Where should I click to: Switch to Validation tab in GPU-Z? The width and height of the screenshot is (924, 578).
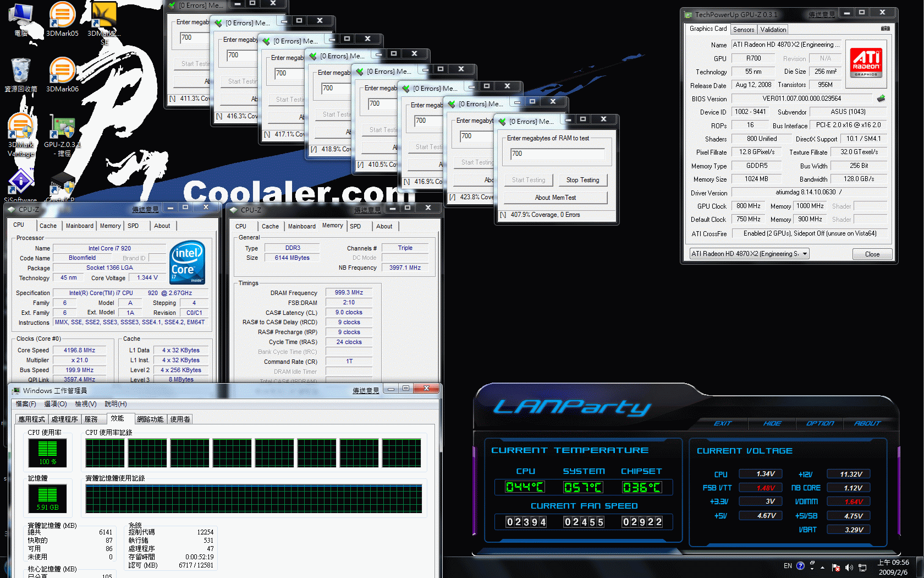(x=773, y=30)
